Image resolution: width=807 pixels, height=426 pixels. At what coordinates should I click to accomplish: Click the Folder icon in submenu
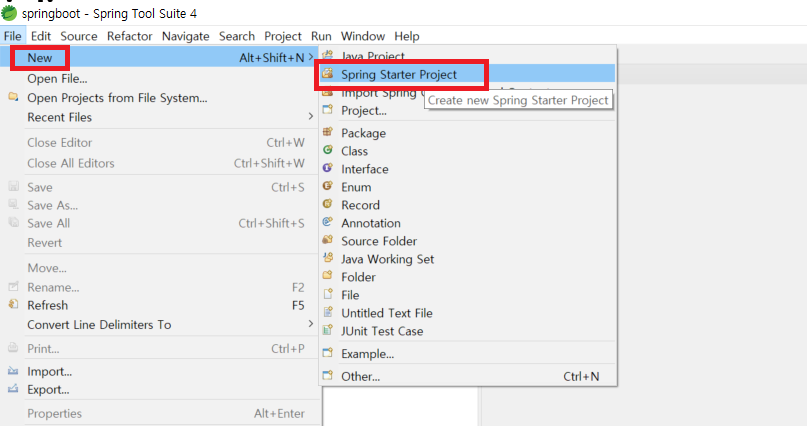(x=327, y=276)
